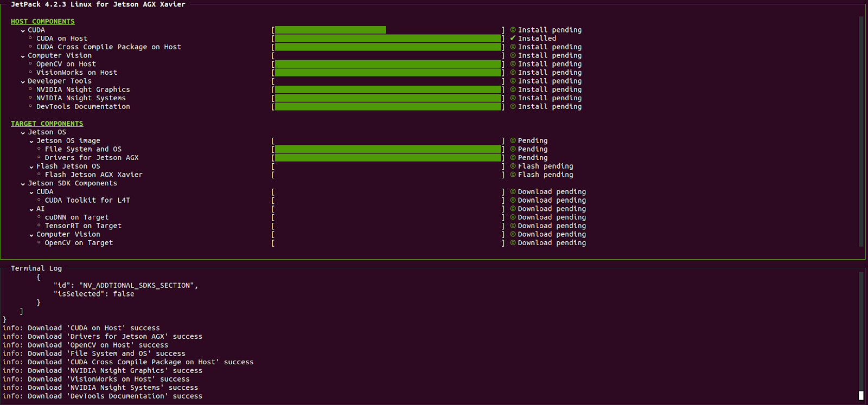This screenshot has width=868, height=405.
Task: Click pending icon for File System and OS
Action: coord(513,149)
